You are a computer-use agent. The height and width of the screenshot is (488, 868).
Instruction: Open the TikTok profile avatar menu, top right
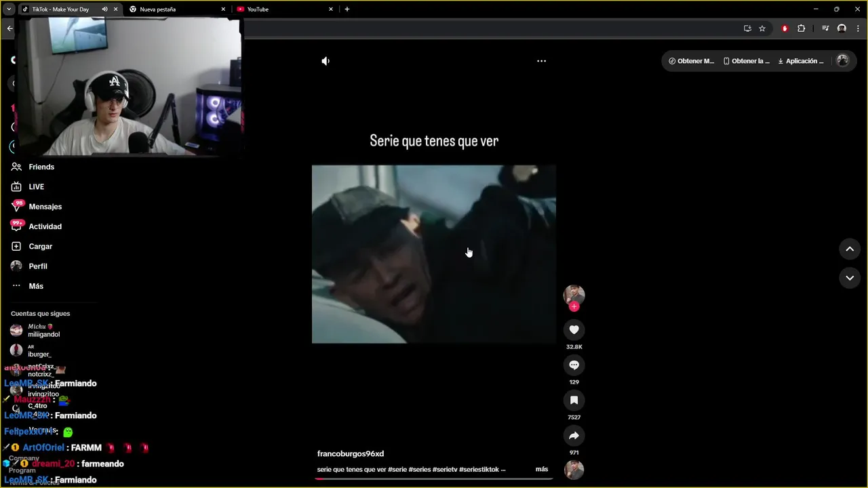click(x=843, y=60)
